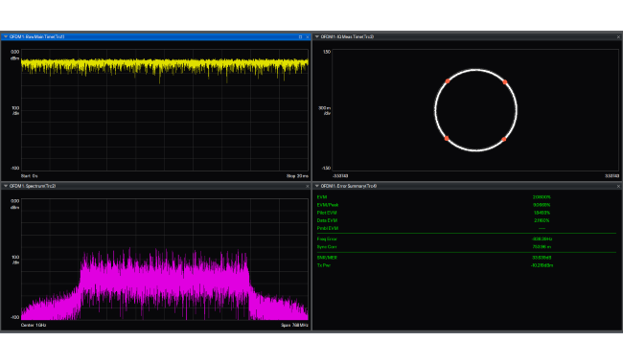Select the Pilot EVM percentage value
Screen dimensions: 623x364
(542, 213)
